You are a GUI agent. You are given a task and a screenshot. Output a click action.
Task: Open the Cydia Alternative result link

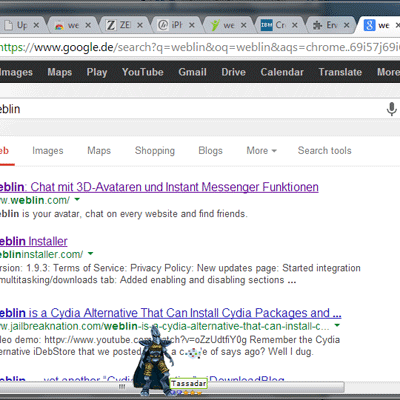(x=171, y=313)
